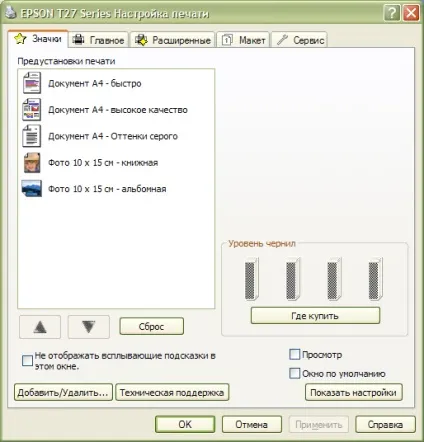Viewport: 424px width, 442px height.
Task: Click the question mark help icon in title bar
Action: (392, 13)
